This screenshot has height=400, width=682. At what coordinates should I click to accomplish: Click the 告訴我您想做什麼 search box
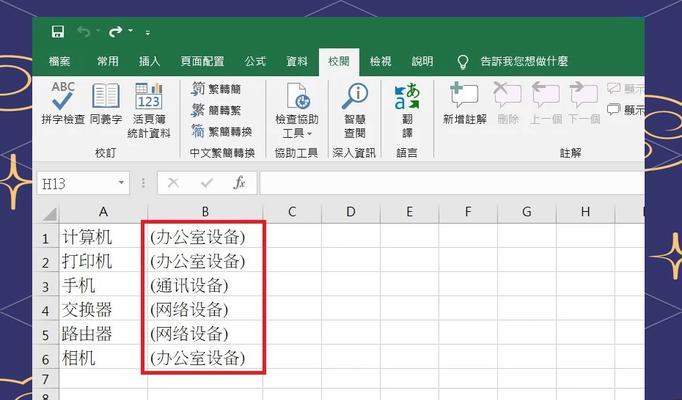[524, 61]
